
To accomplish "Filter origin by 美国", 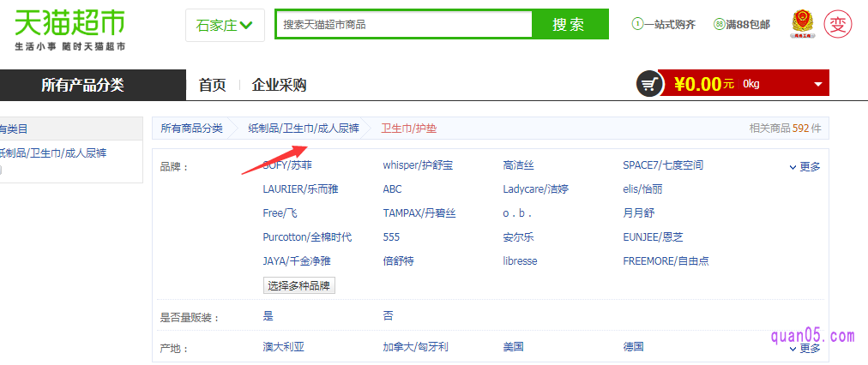I will coord(513,347).
